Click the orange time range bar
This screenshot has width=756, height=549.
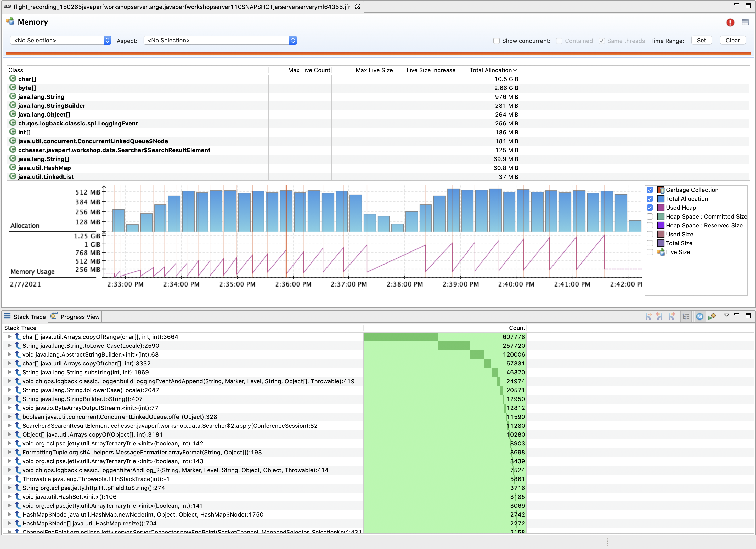(378, 53)
